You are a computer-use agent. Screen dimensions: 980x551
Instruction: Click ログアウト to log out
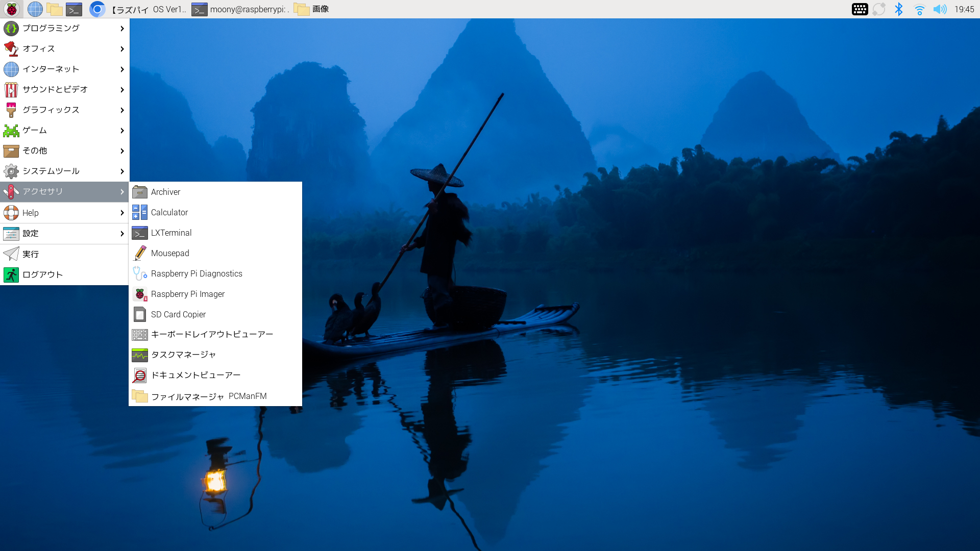point(42,274)
